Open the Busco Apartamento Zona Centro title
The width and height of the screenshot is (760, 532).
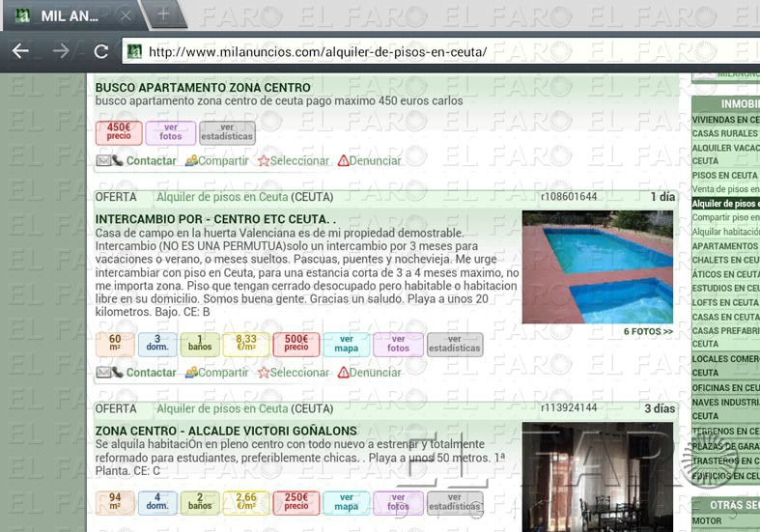[x=203, y=88]
